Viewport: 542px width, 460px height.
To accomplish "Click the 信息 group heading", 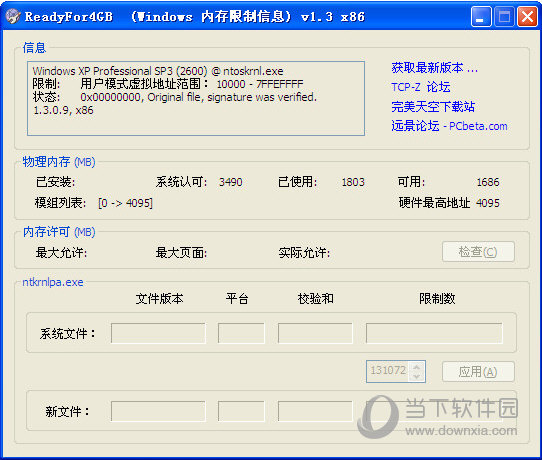I will pos(34,48).
